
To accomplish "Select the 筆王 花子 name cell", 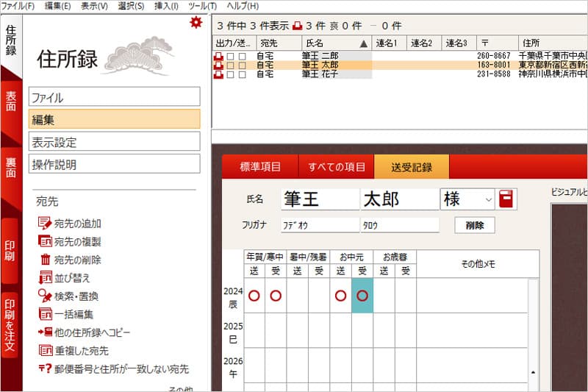I will (x=337, y=74).
